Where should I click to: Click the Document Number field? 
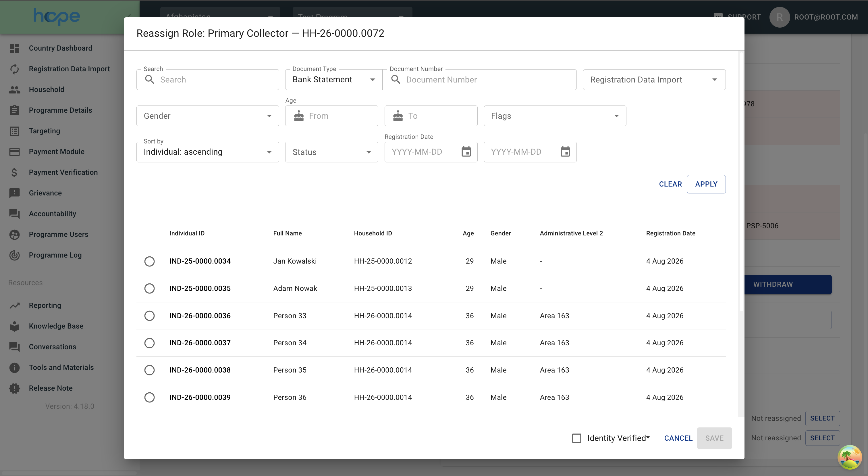(x=479, y=80)
